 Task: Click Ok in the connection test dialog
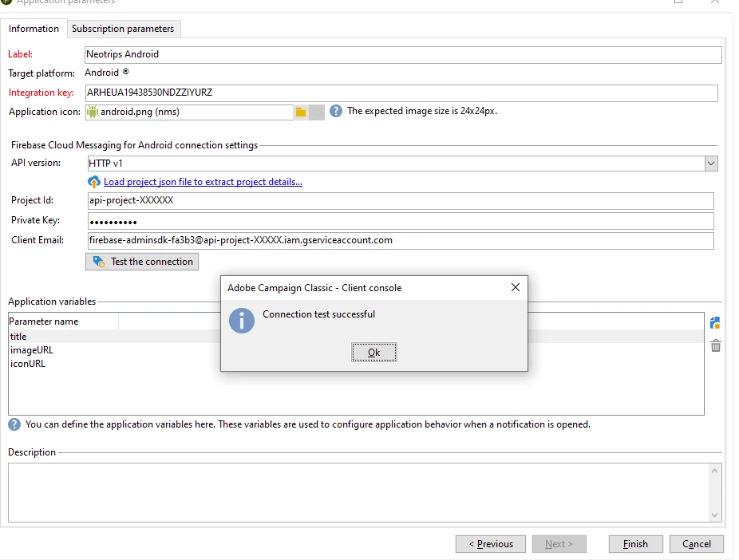pyautogui.click(x=374, y=353)
